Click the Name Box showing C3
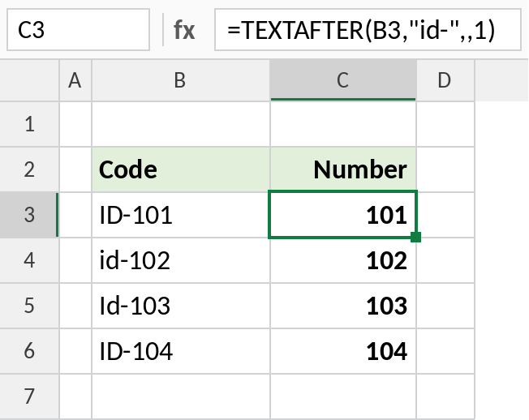The width and height of the screenshot is (529, 420). pyautogui.click(x=78, y=30)
